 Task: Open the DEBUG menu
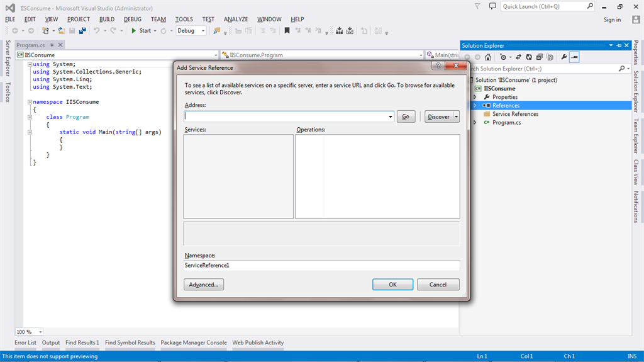click(133, 20)
